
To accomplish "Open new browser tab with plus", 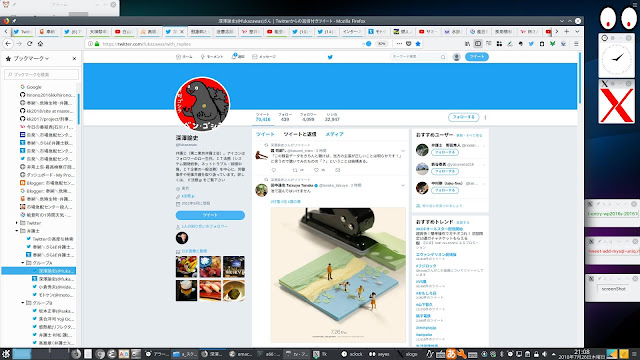I will click(x=567, y=31).
